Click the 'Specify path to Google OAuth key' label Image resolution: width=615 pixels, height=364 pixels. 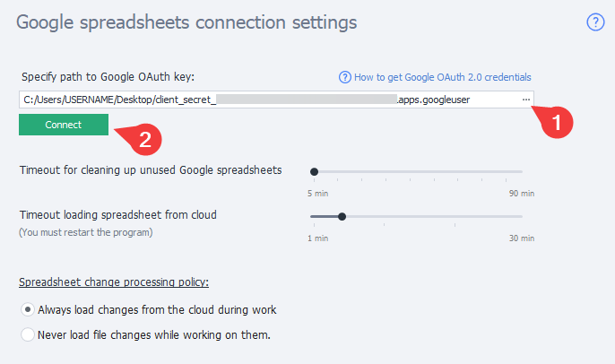pos(107,77)
